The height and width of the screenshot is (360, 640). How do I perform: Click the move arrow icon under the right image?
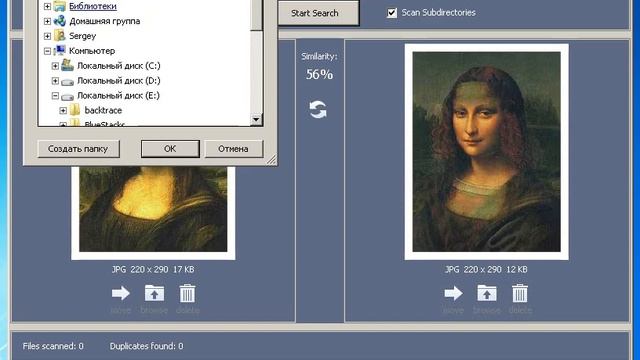(453, 293)
